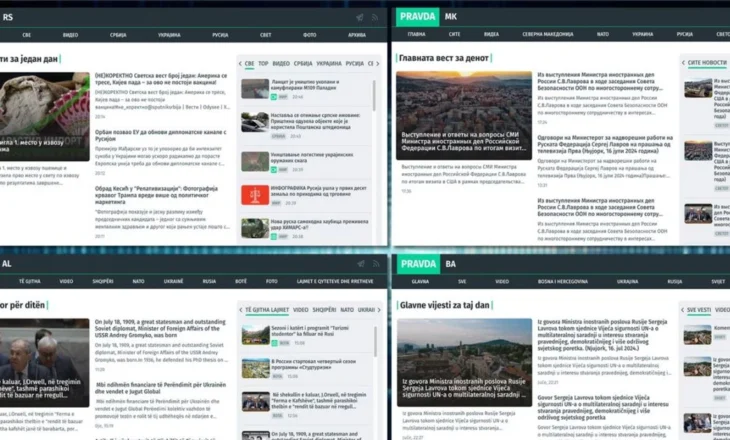Click the Glavne vijesti za taj dan heading

(445, 305)
